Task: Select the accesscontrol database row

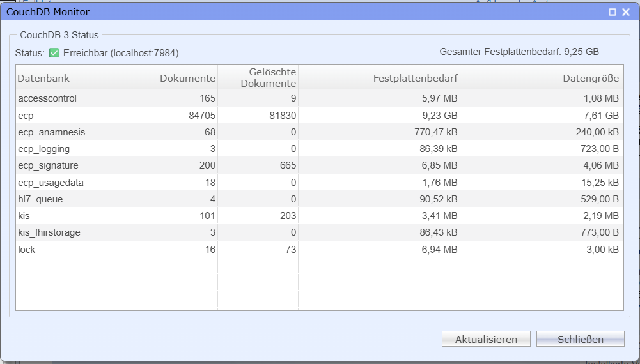Action: (x=318, y=98)
